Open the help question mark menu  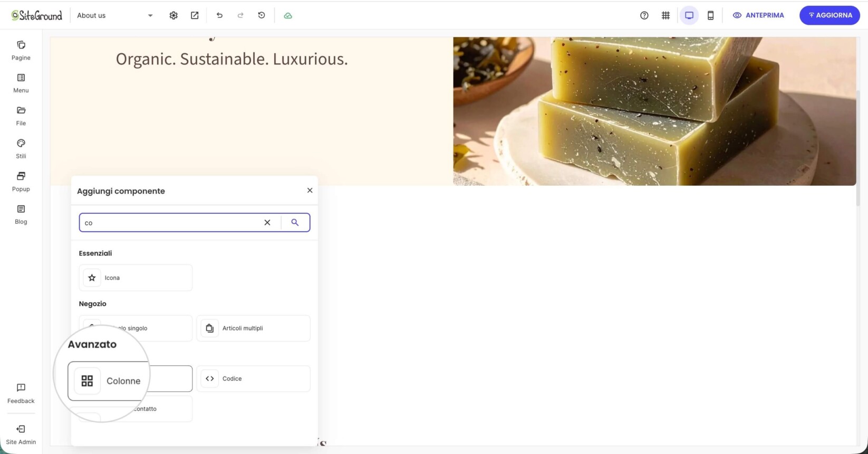[x=644, y=15]
